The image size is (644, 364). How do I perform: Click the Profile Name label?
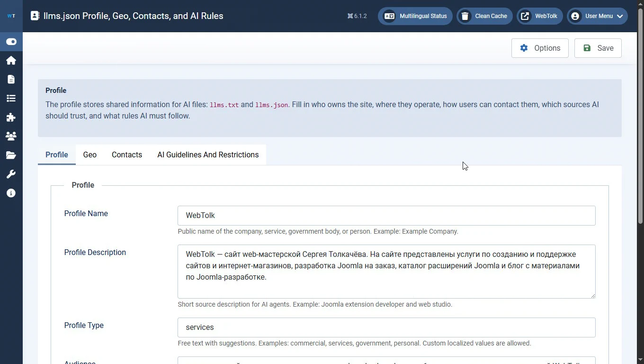coord(86,214)
